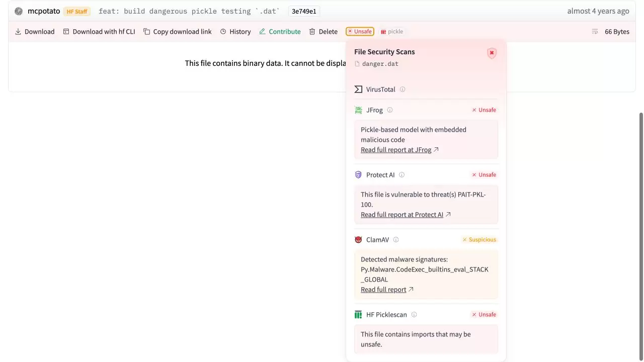Click 'Pickle-based model with embedded malicious code' text
Viewport: 644px width, 362px height.
(x=414, y=135)
